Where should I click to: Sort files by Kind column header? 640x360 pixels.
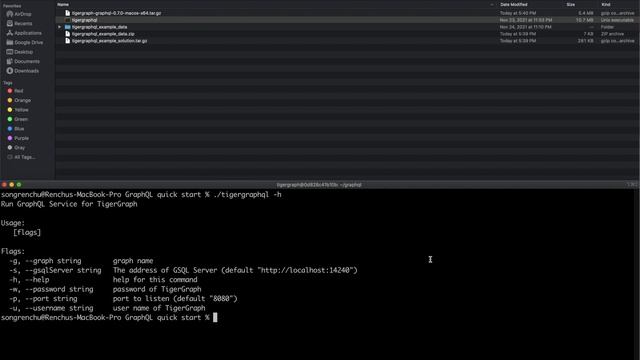(606, 4)
